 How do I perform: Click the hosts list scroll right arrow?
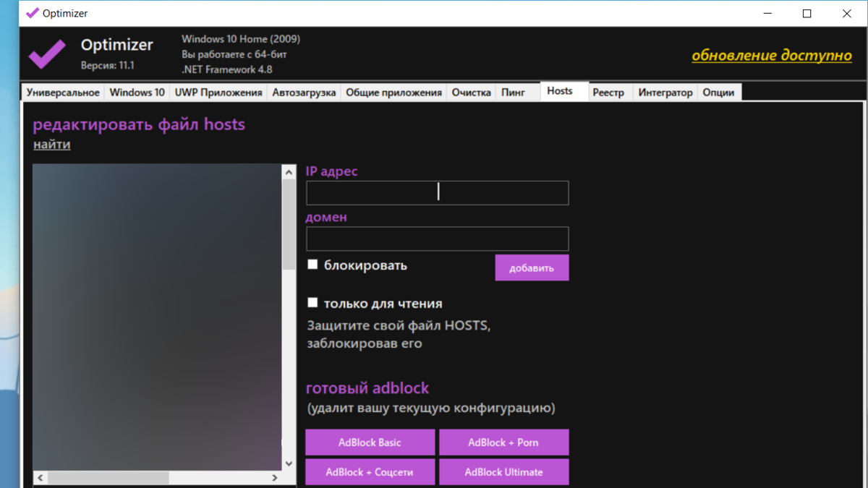coord(274,478)
